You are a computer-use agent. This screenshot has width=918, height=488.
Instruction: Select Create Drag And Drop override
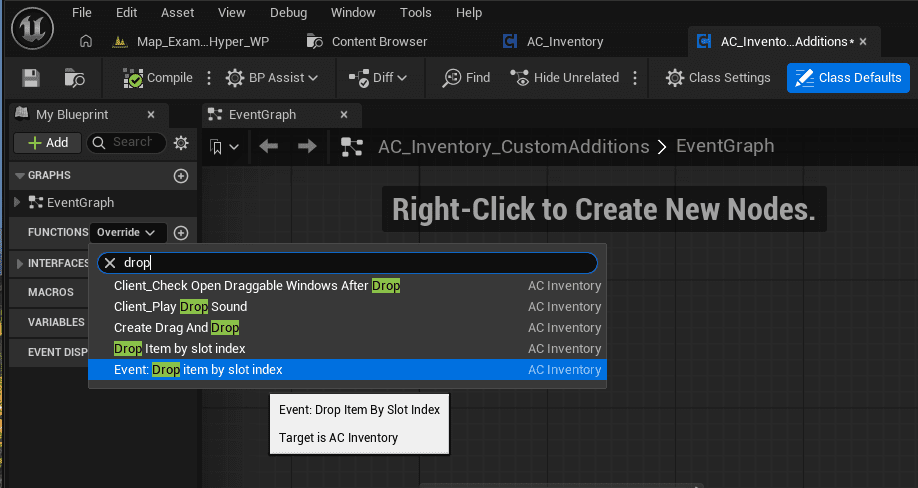347,328
